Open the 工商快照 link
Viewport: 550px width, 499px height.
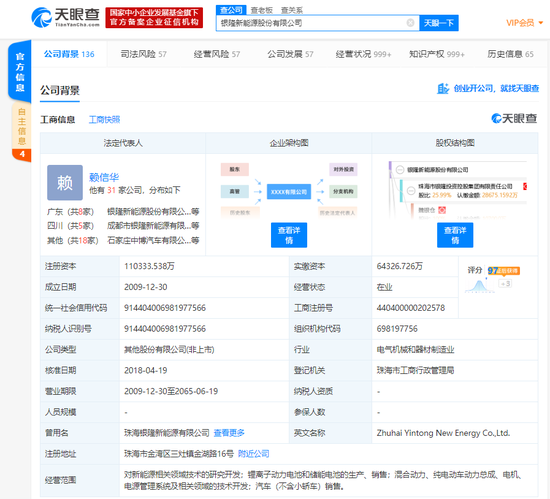pos(105,120)
